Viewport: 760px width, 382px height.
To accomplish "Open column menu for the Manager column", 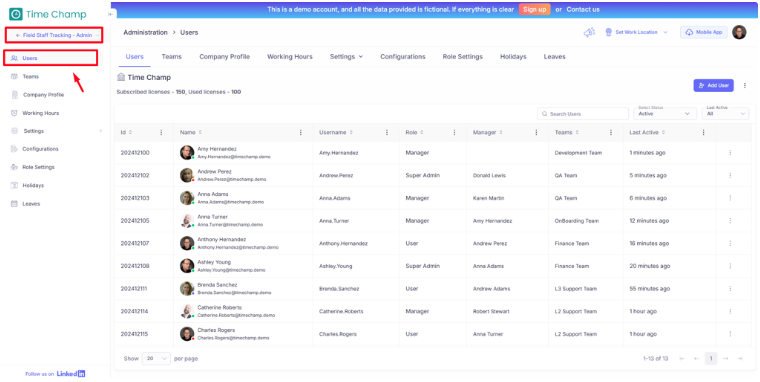I will tap(536, 132).
